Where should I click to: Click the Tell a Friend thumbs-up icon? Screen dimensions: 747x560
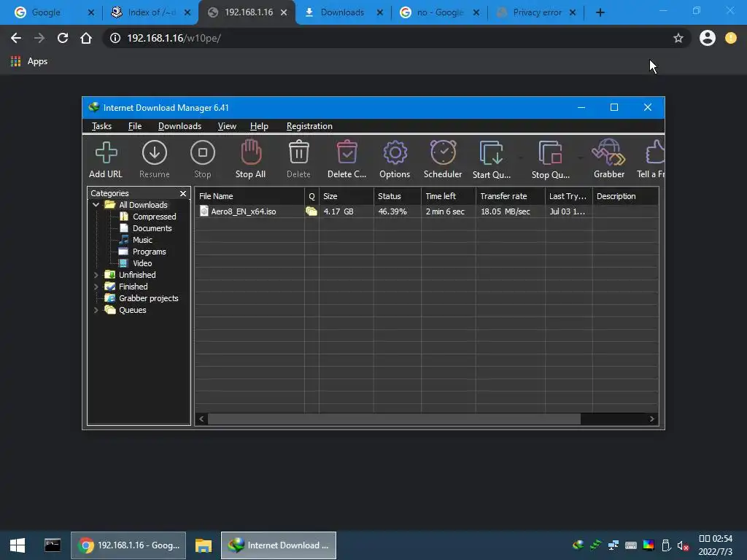coord(655,152)
